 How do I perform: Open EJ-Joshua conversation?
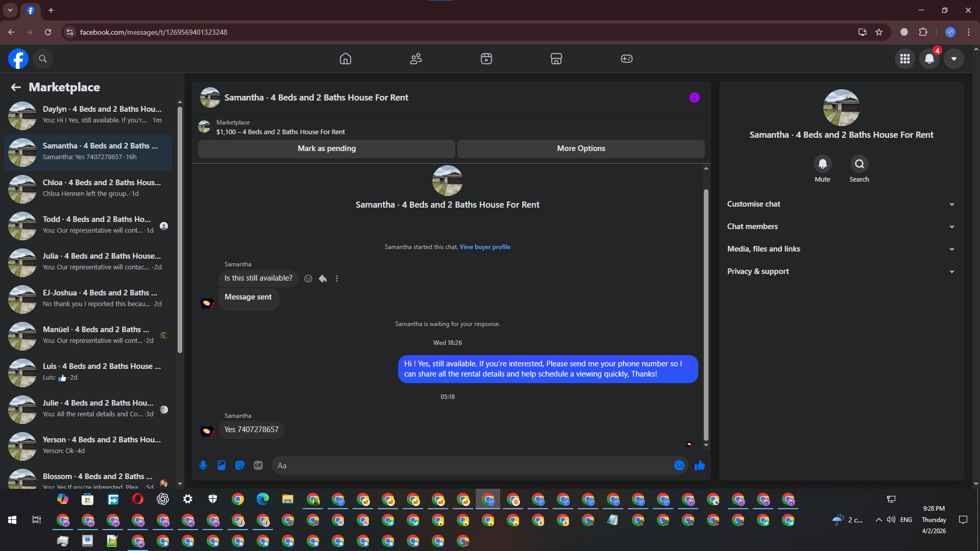tap(88, 298)
